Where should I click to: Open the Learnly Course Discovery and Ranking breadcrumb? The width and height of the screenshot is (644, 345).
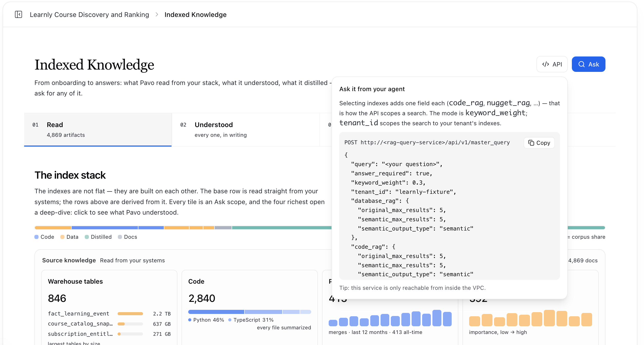(89, 15)
